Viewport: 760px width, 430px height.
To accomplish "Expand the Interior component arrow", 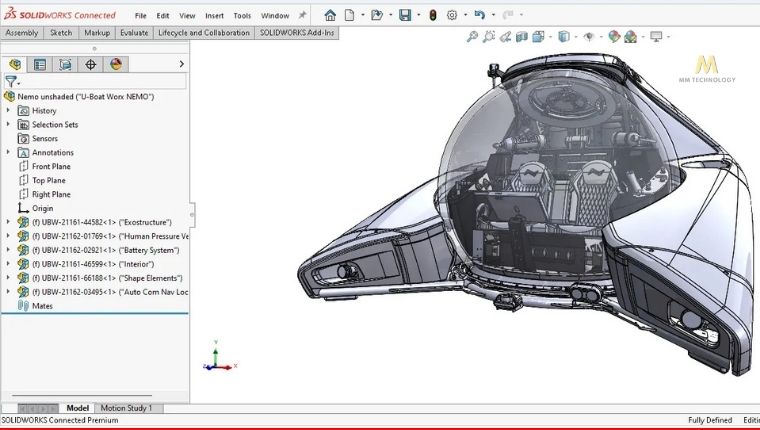I will pyautogui.click(x=8, y=264).
